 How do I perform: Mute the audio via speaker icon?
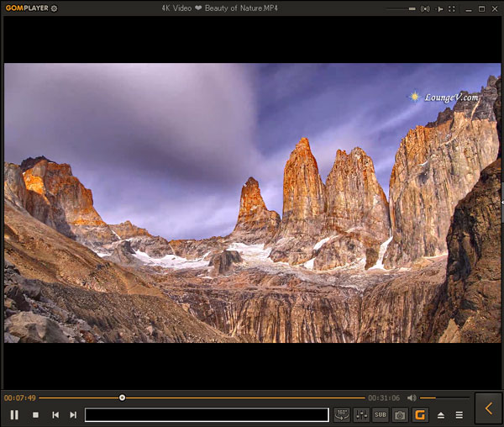coord(412,398)
